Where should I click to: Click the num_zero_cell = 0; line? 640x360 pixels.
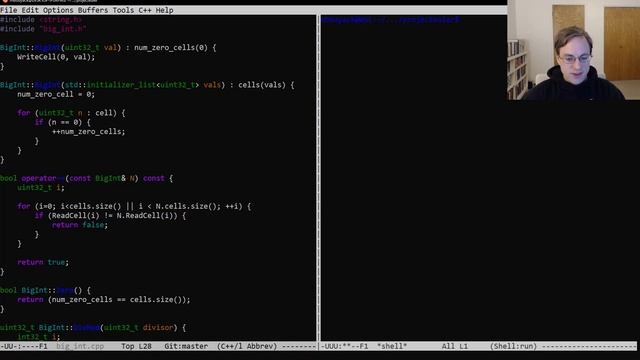[56, 94]
